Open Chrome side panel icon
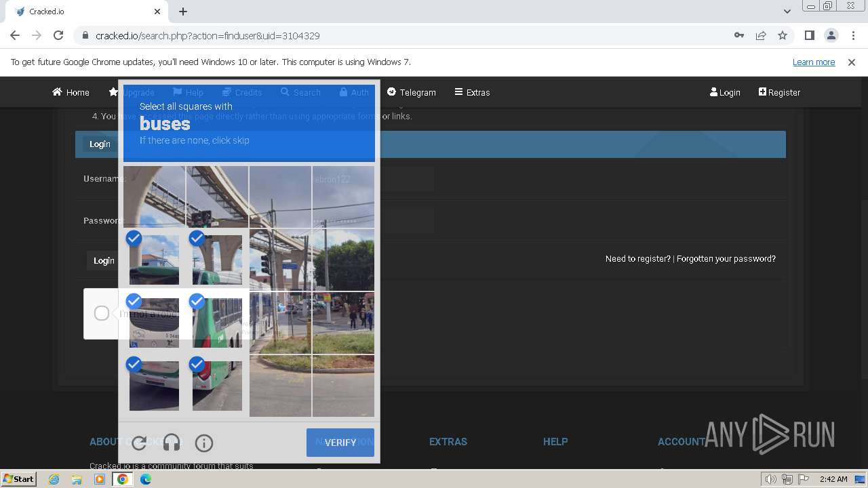This screenshot has width=868, height=488. (x=809, y=35)
